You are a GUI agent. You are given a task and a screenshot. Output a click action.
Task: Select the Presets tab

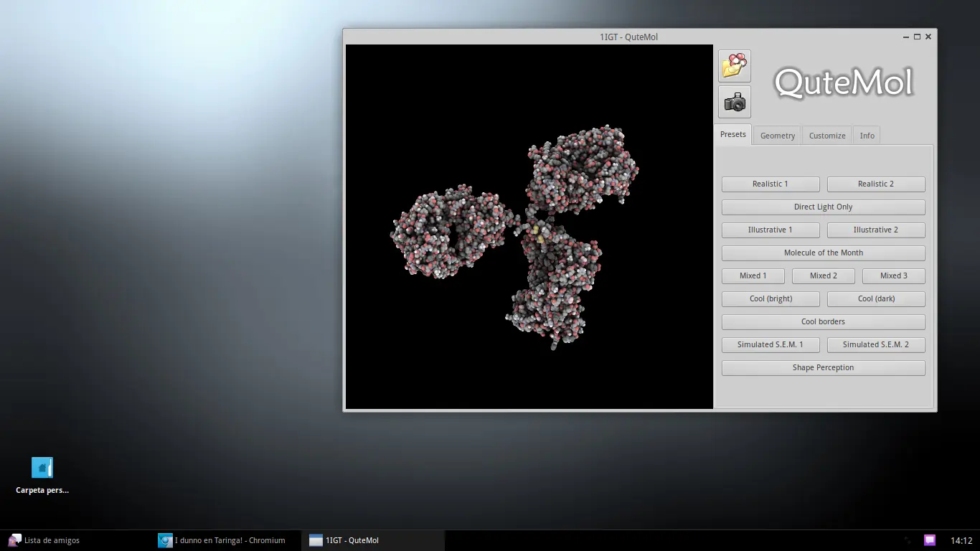click(732, 134)
